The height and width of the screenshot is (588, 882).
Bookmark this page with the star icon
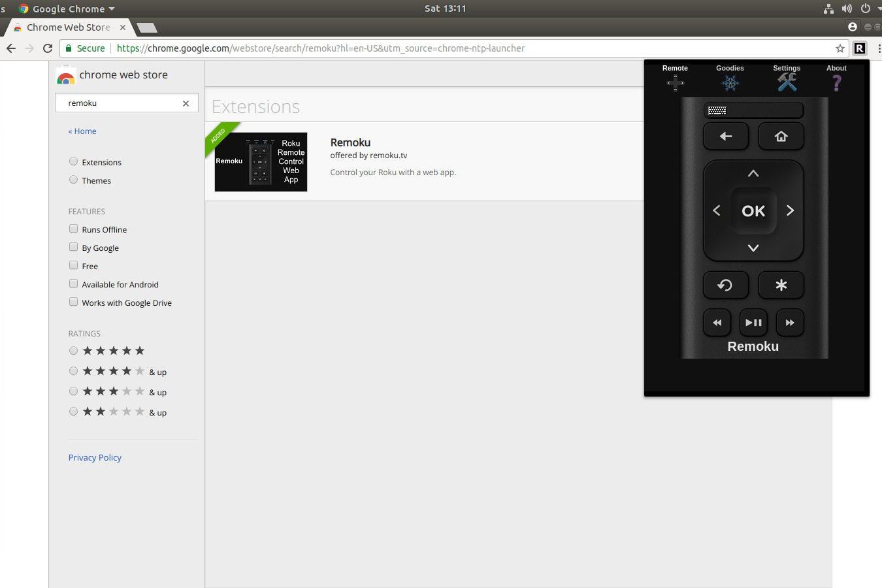[840, 48]
